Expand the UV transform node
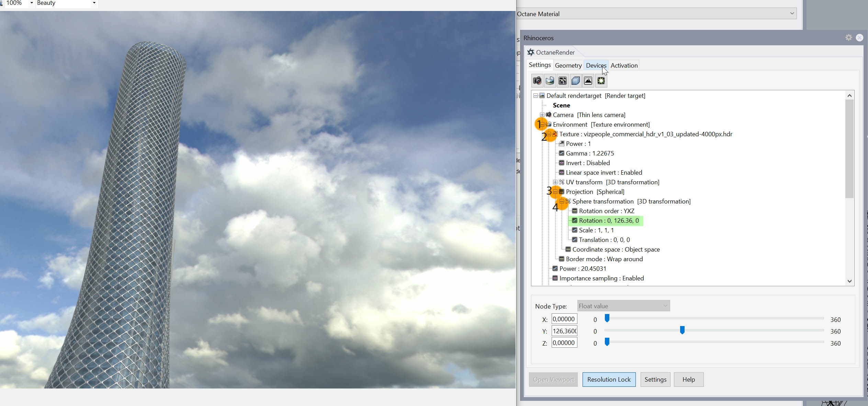 [x=555, y=182]
